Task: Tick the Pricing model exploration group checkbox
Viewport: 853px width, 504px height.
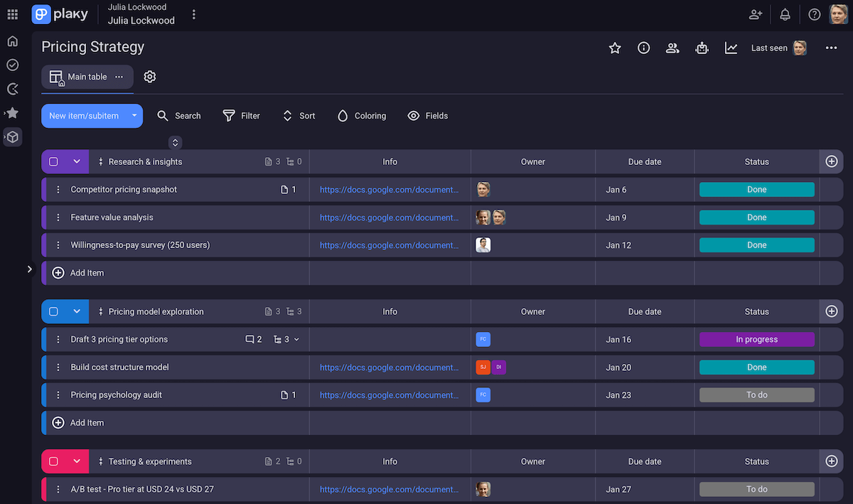Action: point(53,311)
